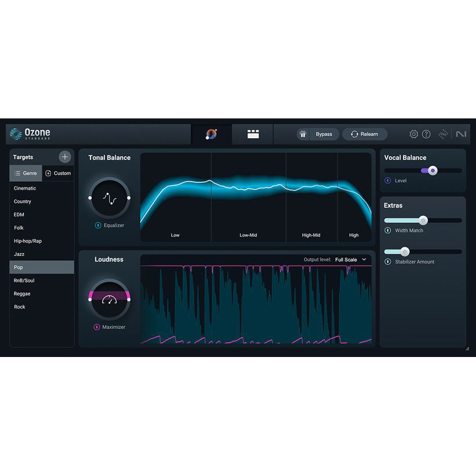The height and width of the screenshot is (476, 476).
Task: Toggle the Width Match power button
Action: pyautogui.click(x=388, y=230)
